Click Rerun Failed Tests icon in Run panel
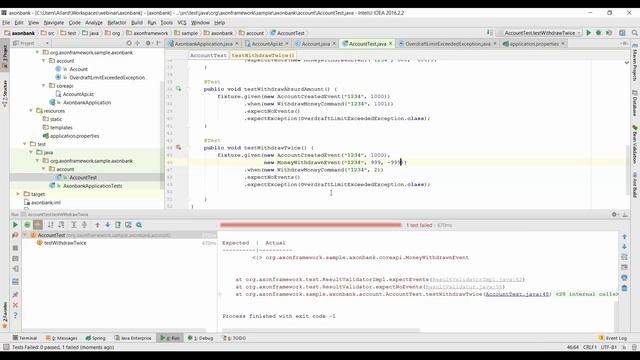Viewport: 640px width, 360px height. click(x=15, y=236)
